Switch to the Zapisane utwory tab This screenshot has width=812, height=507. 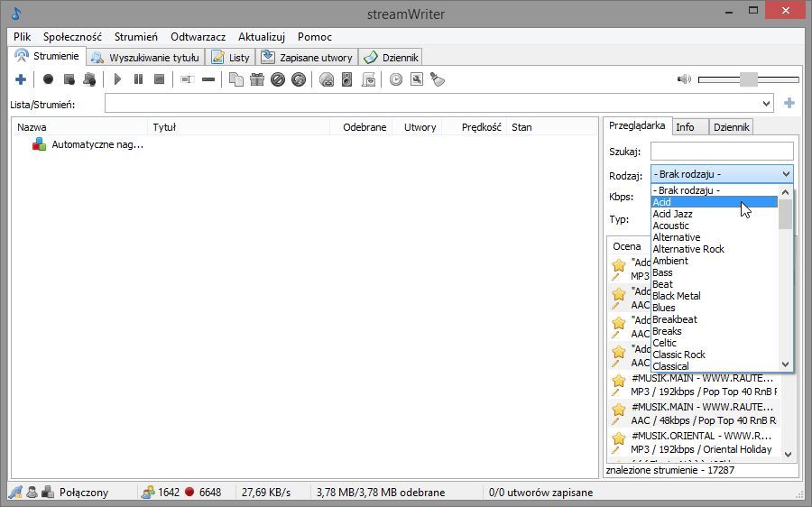coord(307,58)
